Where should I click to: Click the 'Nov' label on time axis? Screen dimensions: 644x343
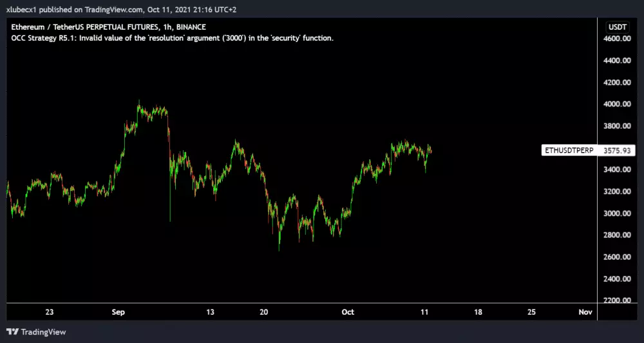coord(585,312)
